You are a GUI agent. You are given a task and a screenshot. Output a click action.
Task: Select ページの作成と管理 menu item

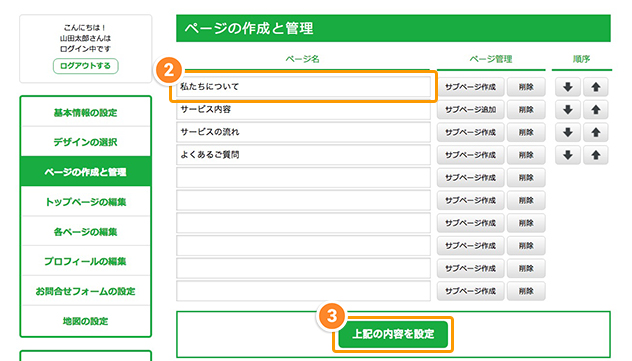click(x=85, y=172)
